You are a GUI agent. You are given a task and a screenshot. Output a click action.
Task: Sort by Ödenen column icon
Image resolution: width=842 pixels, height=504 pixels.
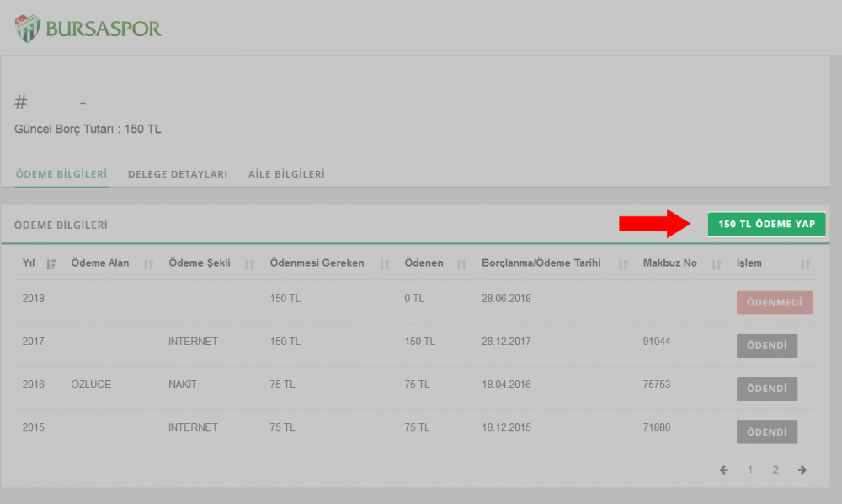pyautogui.click(x=461, y=264)
